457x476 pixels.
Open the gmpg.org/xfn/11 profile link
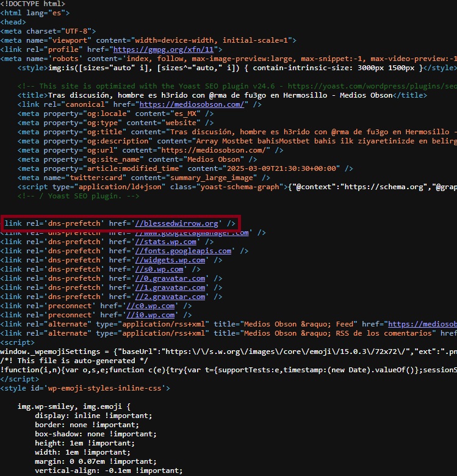point(164,49)
